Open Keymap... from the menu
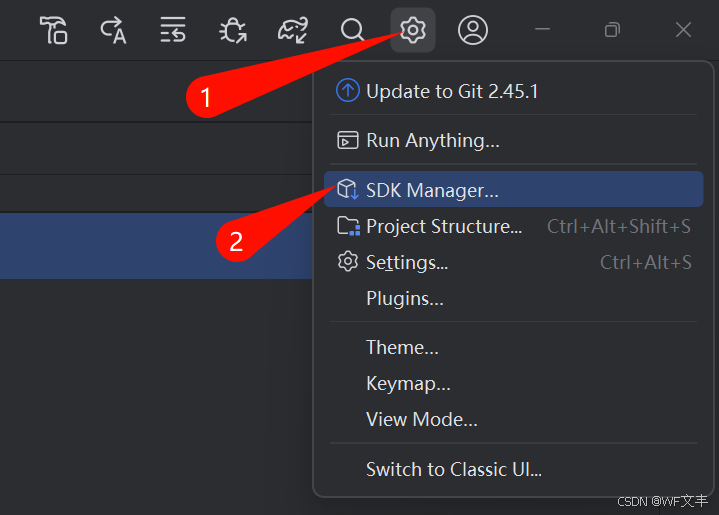This screenshot has height=515, width=719. 408,383
